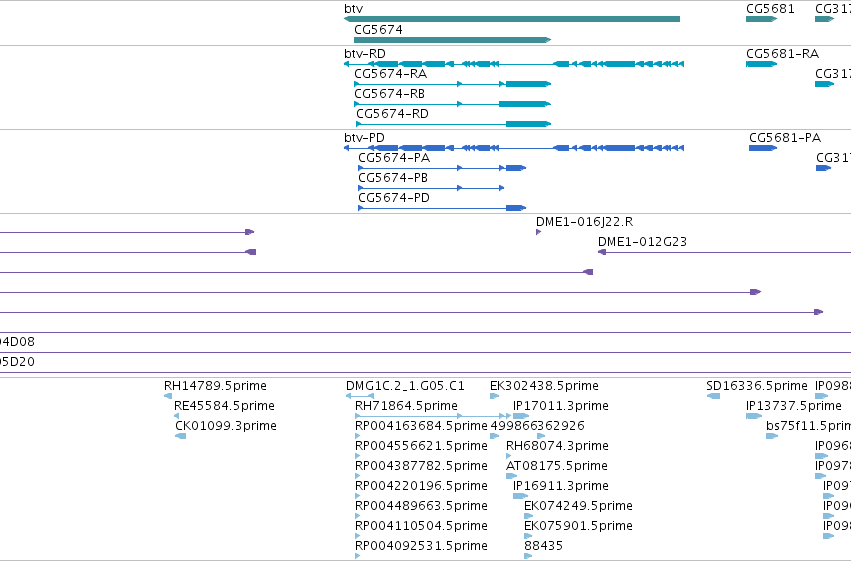
Task: Select the btv gene span bar
Action: pyautogui.click(x=512, y=19)
